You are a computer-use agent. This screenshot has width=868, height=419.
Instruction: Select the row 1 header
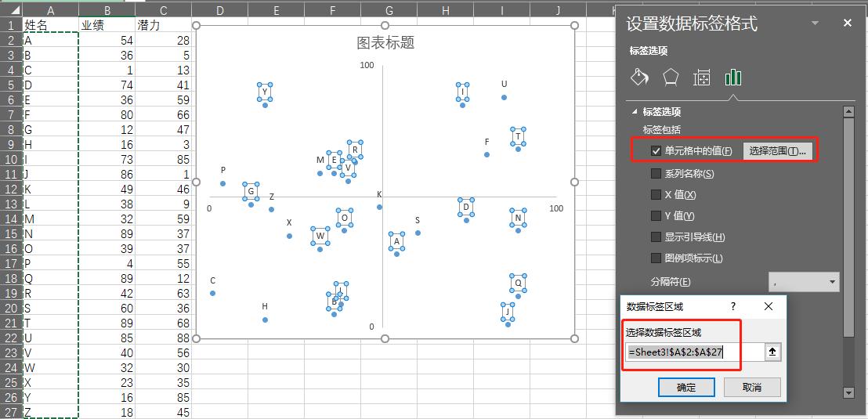[11, 25]
